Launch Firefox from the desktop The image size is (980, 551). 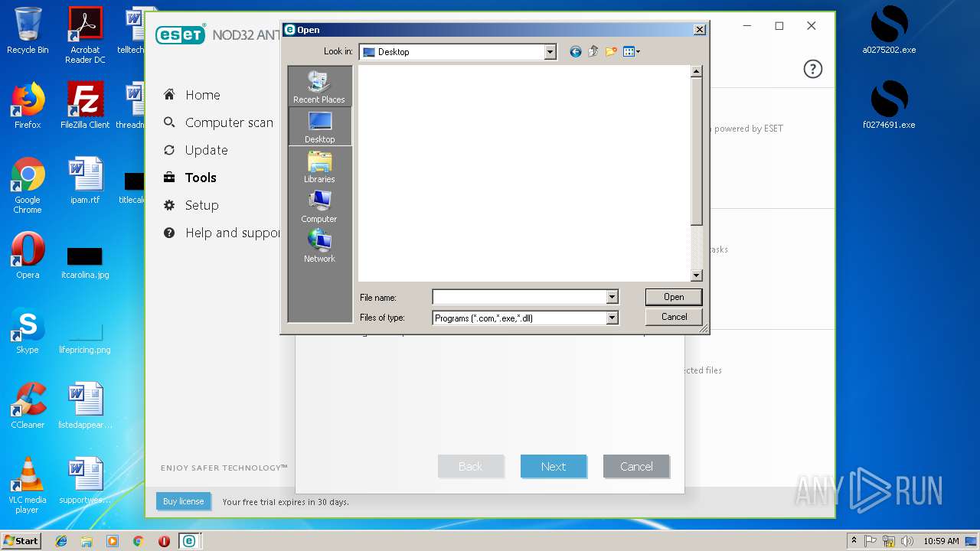[x=28, y=106]
